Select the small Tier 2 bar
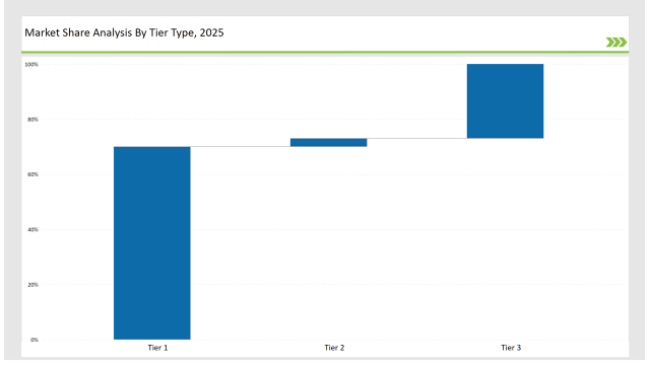The width and height of the screenshot is (650, 365). pyautogui.click(x=329, y=143)
